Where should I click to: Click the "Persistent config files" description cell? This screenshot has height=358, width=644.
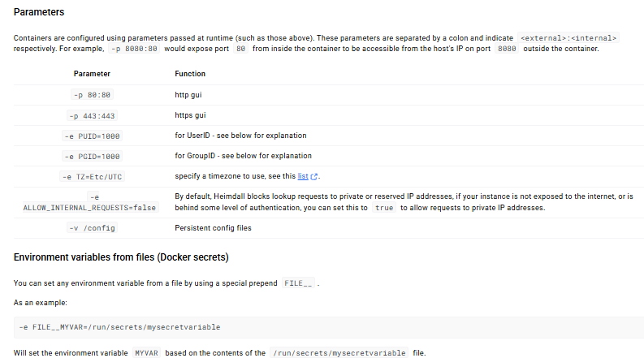click(x=213, y=228)
